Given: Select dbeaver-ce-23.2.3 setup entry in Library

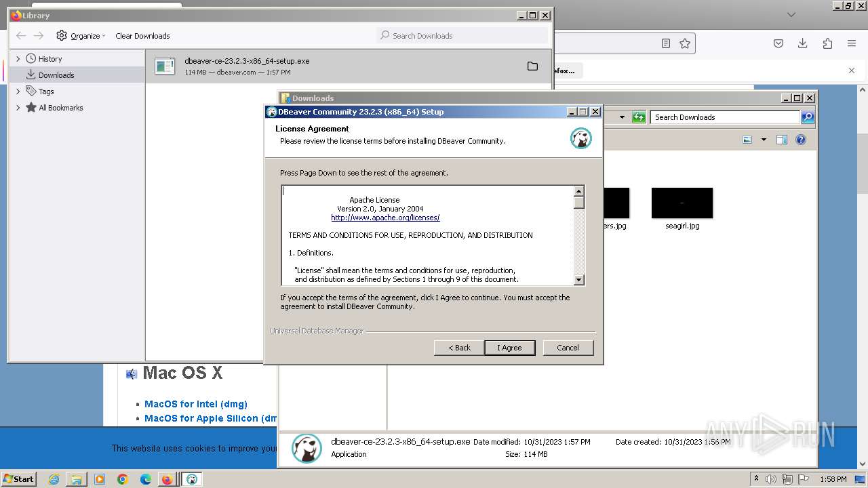Looking at the screenshot, I should pos(349,66).
